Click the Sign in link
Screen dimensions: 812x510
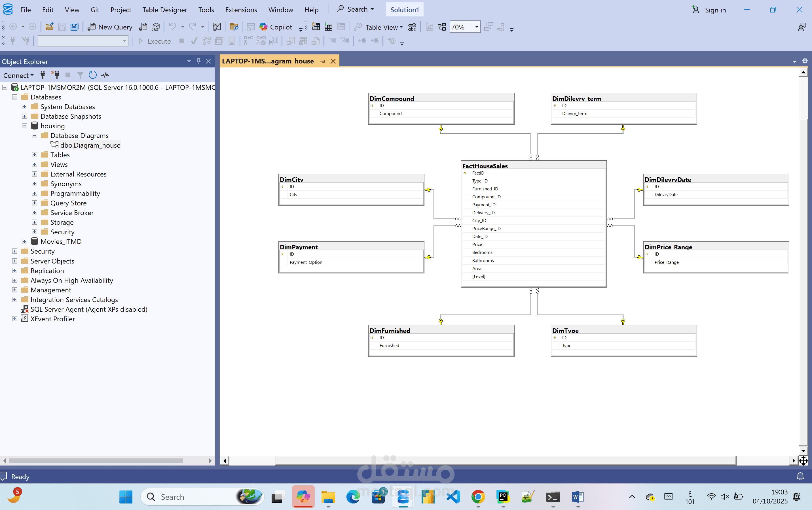coord(715,10)
